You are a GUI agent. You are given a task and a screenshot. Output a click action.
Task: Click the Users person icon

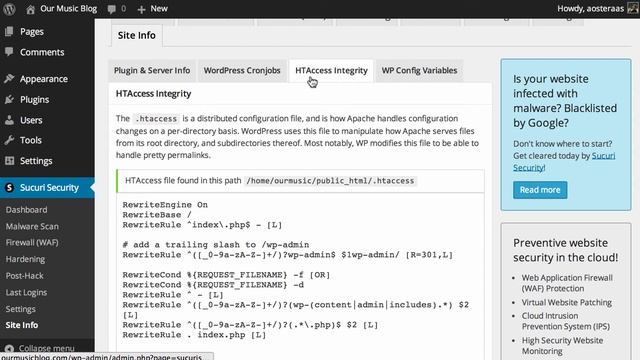9,120
